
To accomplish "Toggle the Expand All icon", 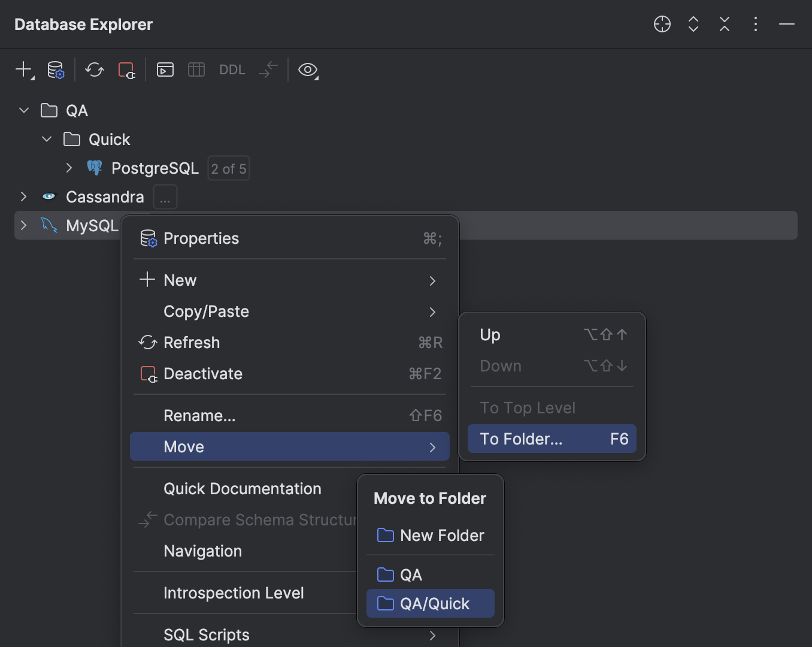I will click(693, 25).
